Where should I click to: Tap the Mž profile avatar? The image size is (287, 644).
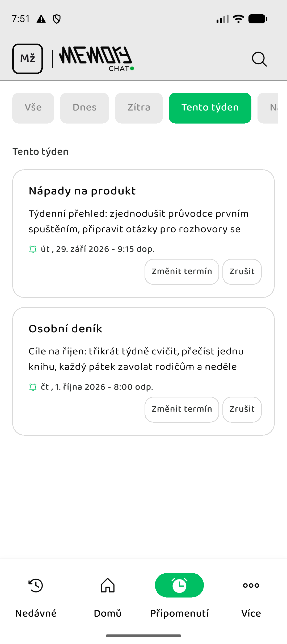[x=28, y=59]
